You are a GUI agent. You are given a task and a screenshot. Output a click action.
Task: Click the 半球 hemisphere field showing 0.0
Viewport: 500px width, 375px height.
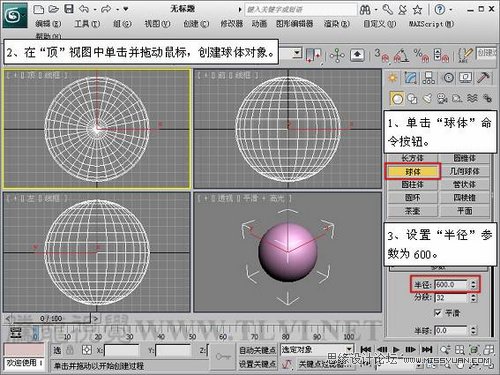click(451, 330)
